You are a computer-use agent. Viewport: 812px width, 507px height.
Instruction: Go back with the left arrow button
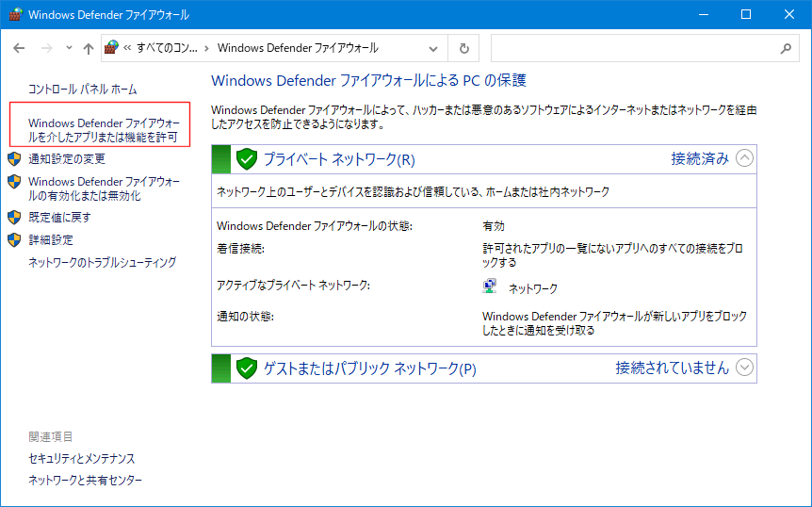[19, 48]
